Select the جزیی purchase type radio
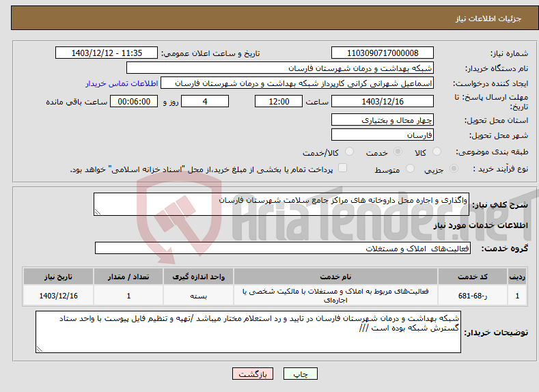539x392 pixels. pos(454,169)
